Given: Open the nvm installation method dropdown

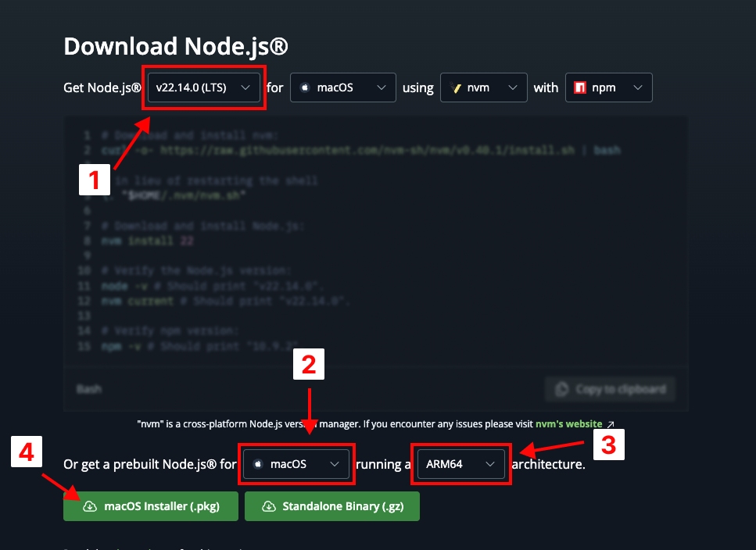Looking at the screenshot, I should (x=483, y=87).
